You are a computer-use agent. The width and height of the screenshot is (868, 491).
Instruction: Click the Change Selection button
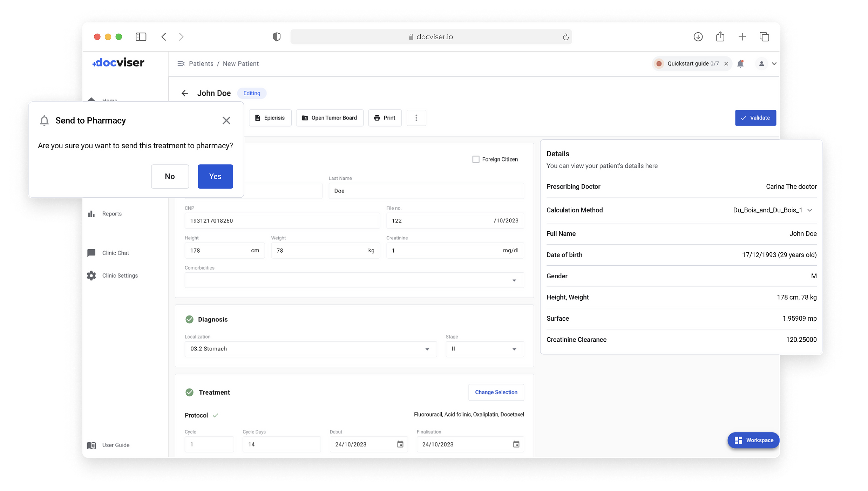click(496, 393)
